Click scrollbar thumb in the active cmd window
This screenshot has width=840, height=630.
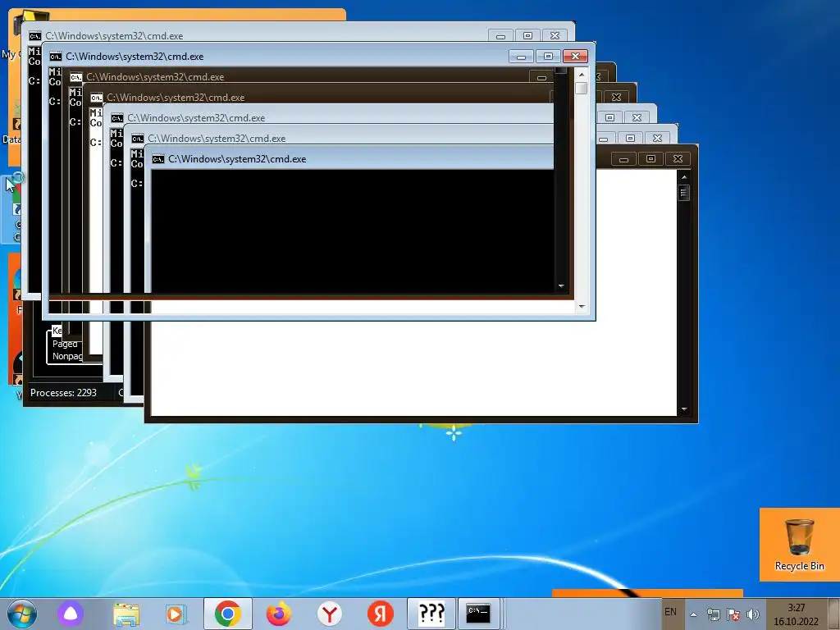point(582,89)
